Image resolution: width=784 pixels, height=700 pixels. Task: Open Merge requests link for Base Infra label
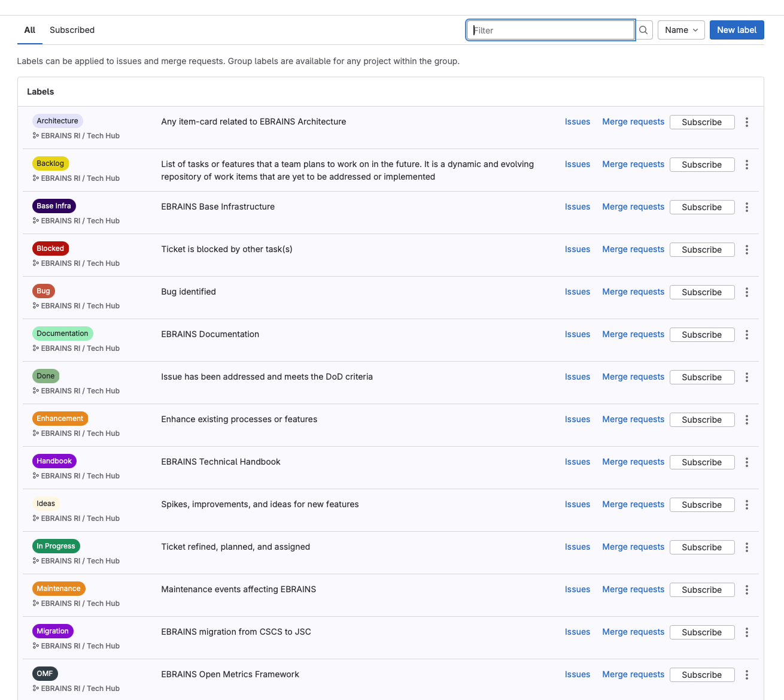click(633, 207)
